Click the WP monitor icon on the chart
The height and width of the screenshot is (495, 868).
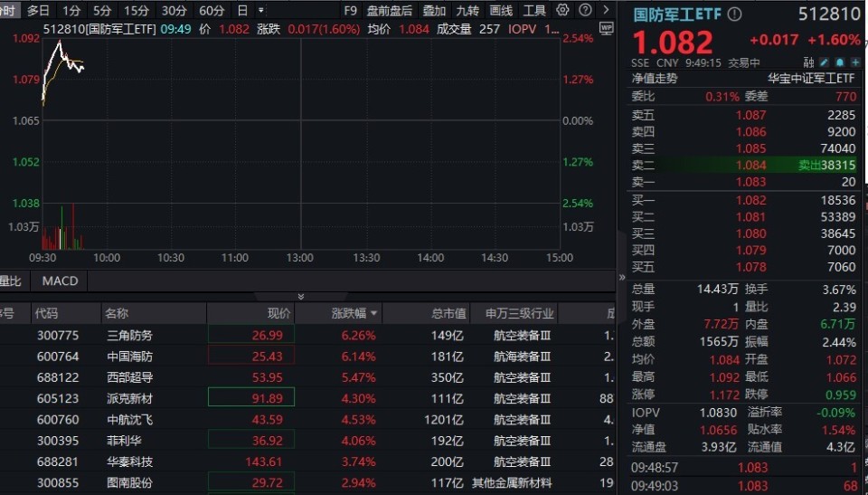607,28
